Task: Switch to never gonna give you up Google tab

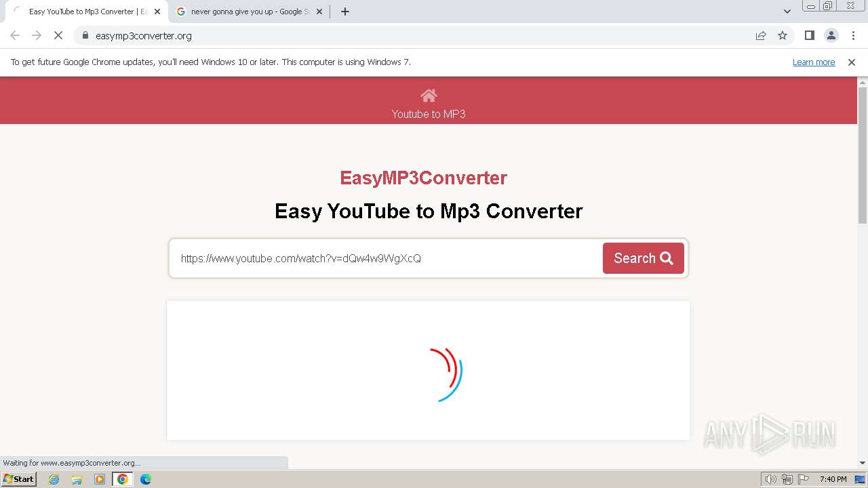Action: [x=248, y=12]
